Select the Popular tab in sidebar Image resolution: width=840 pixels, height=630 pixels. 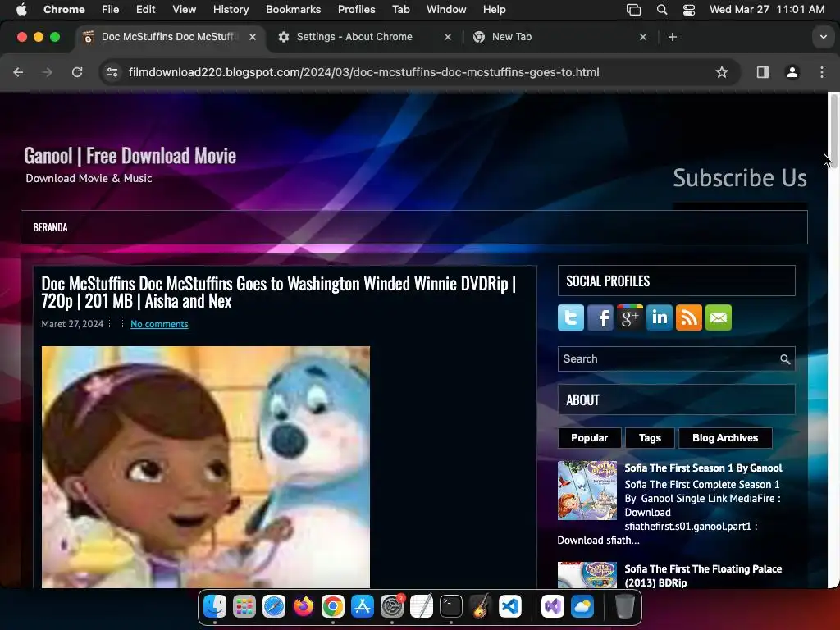point(589,438)
